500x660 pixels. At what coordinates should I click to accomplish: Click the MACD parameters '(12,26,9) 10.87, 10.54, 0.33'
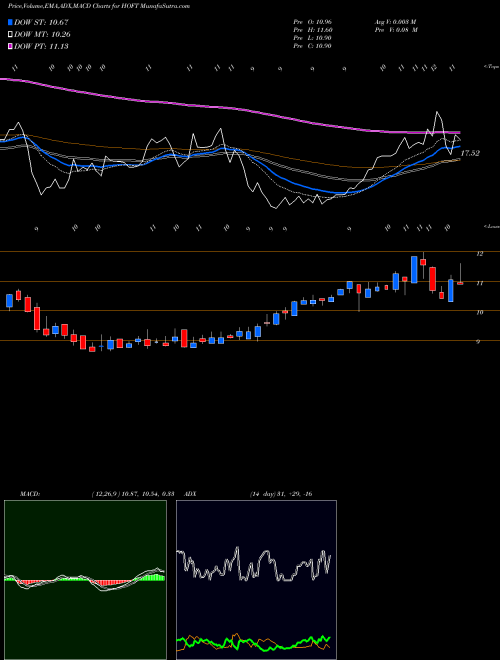click(133, 494)
